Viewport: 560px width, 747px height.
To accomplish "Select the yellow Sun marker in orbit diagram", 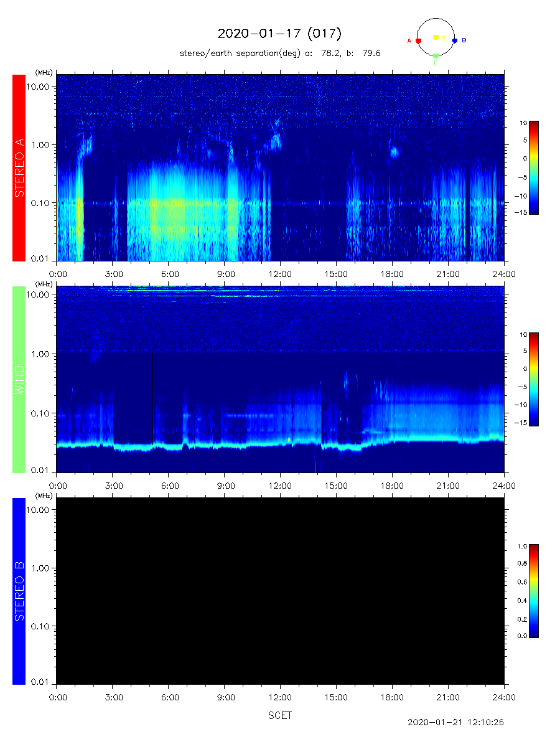I will click(436, 37).
